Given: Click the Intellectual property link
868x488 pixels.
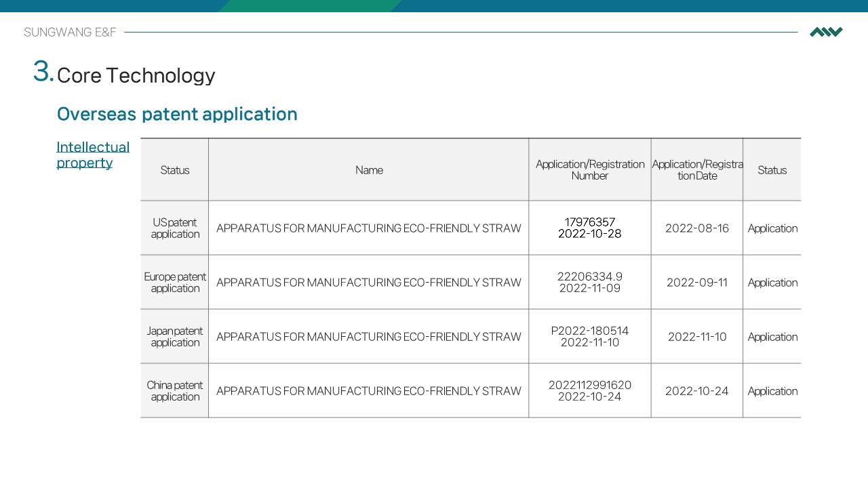Looking at the screenshot, I should 93,155.
